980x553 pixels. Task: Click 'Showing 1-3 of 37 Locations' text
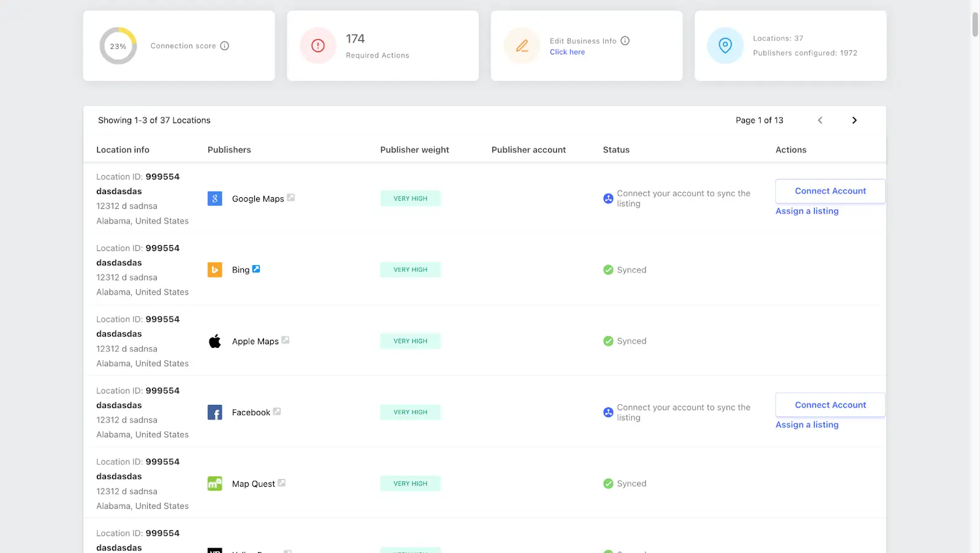point(154,120)
